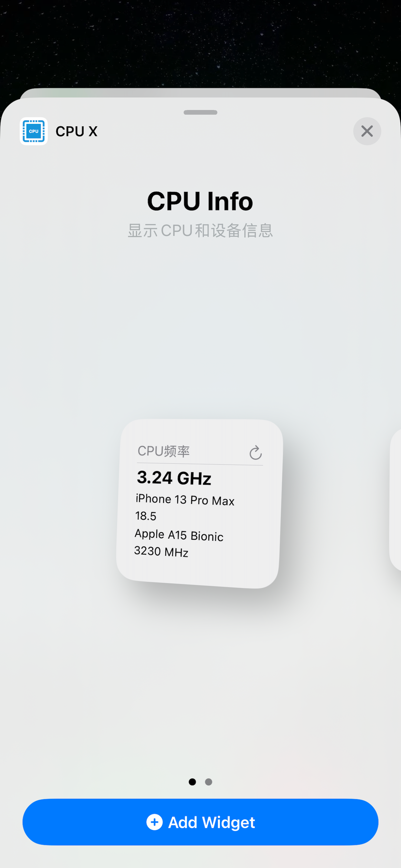This screenshot has height=868, width=401.
Task: Tap the partially visible next widget preview
Action: 395,500
